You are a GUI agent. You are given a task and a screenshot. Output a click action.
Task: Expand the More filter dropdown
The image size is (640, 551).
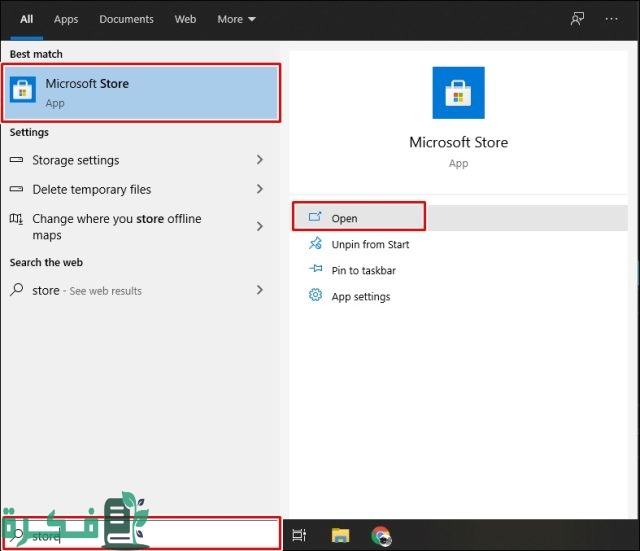point(237,19)
